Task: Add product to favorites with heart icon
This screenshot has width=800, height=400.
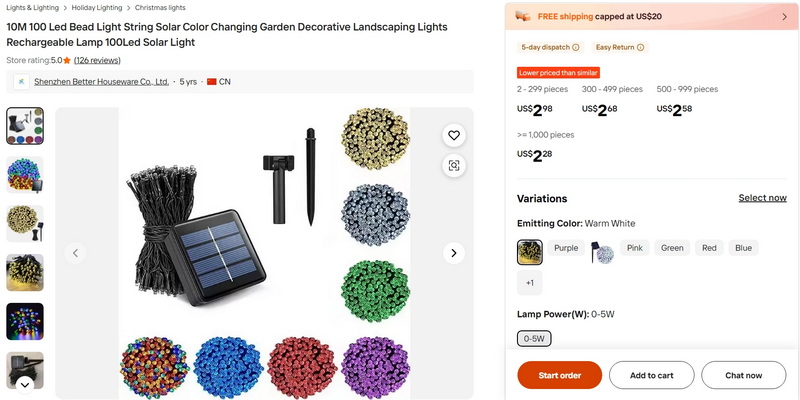Action: [454, 135]
